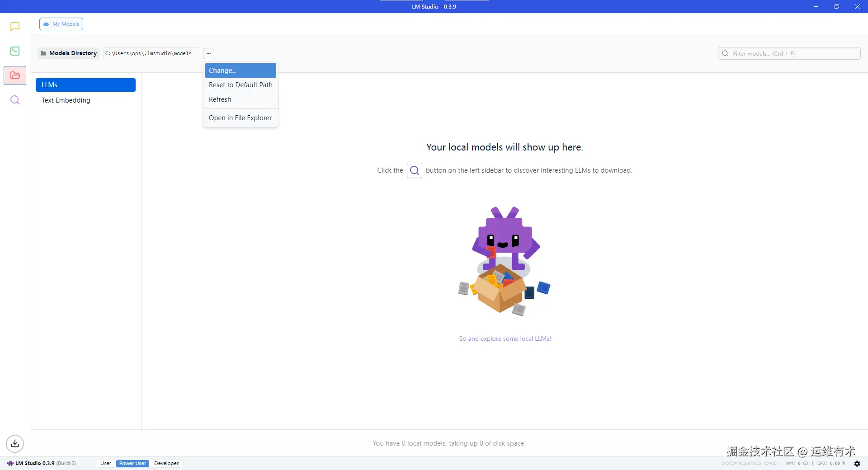Restore down the LM Studio window

click(837, 6)
